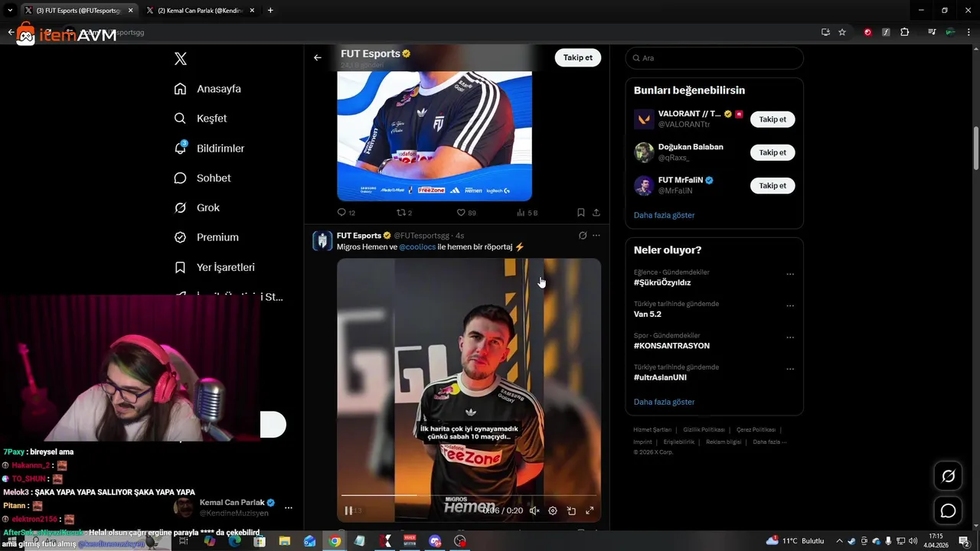980x551 pixels.
Task: Open FUT MrFaliN profile name
Action: pos(681,180)
